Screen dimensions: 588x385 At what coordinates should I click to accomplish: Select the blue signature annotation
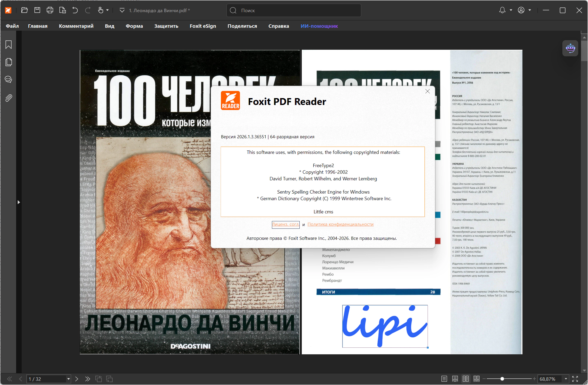click(385, 326)
